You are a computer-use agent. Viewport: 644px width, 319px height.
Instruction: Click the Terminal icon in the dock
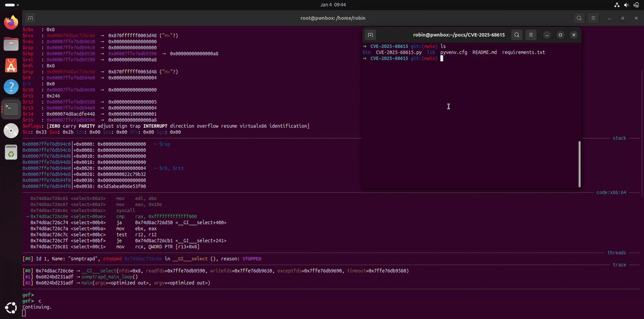[11, 109]
